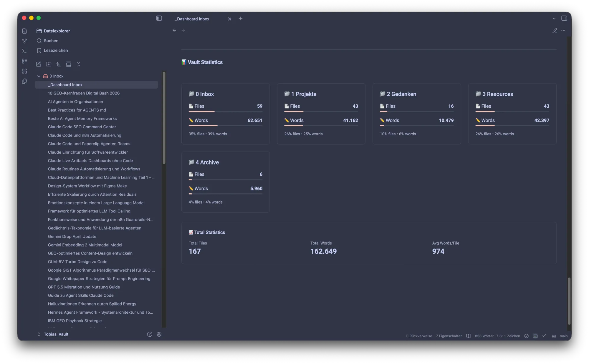Change the sort order in file explorer
589x364 pixels.
(59, 64)
